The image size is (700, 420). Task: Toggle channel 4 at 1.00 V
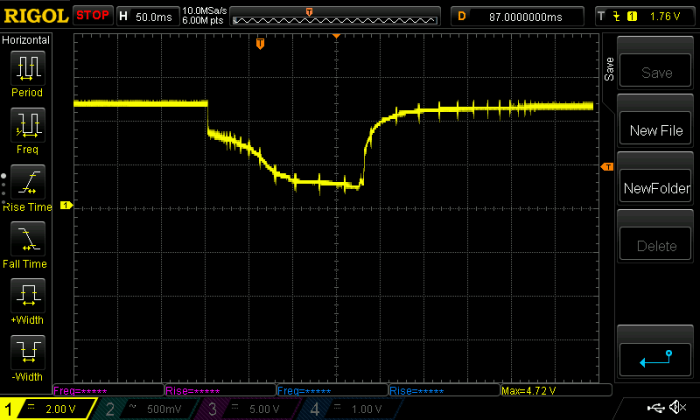pos(353,408)
